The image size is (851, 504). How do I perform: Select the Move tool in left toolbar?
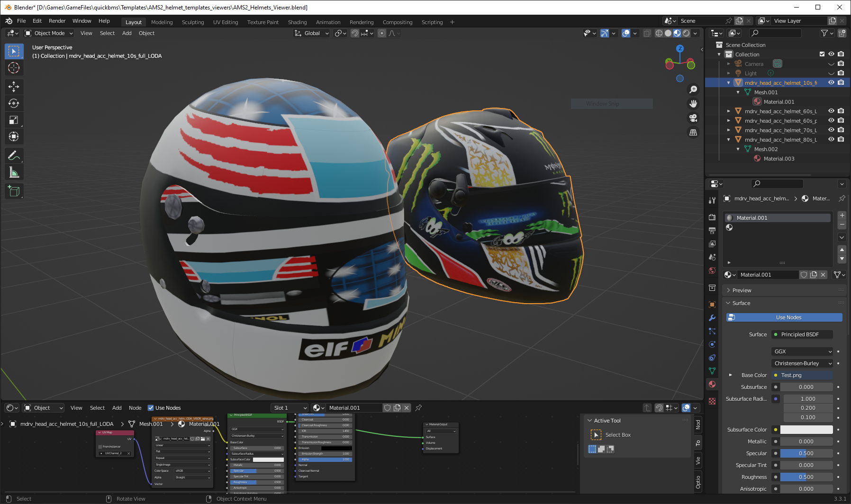pyautogui.click(x=14, y=86)
